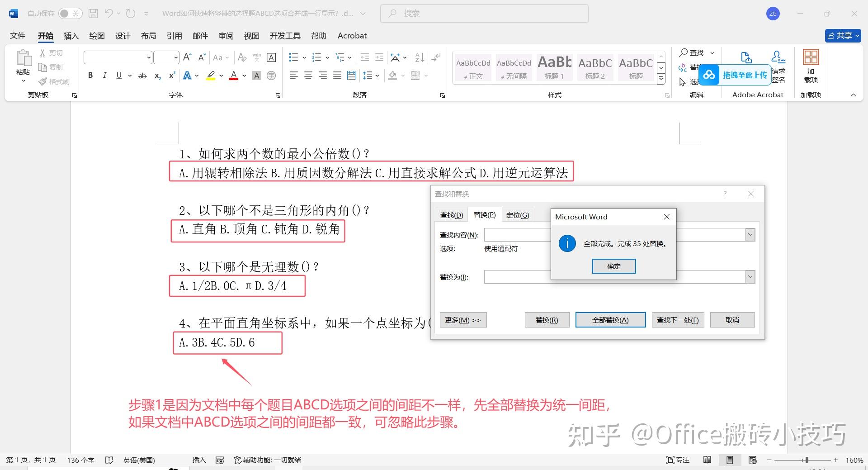Click the 确定 button in the dialog
The width and height of the screenshot is (868, 470).
click(x=613, y=266)
